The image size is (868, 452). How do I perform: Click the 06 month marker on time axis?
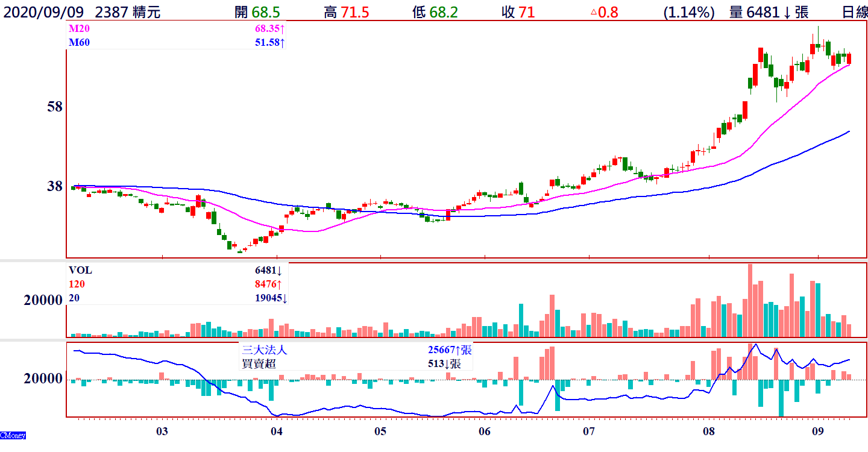[484, 432]
